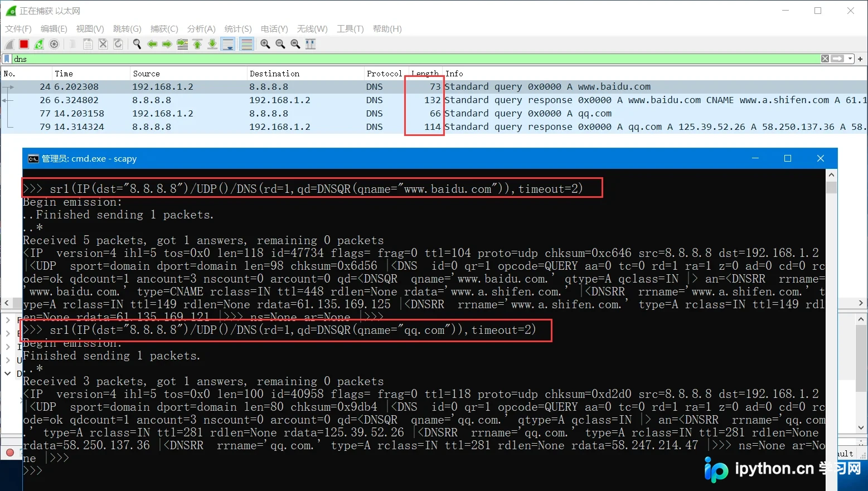Zoom out on packet list text
The width and height of the screenshot is (868, 491).
280,44
